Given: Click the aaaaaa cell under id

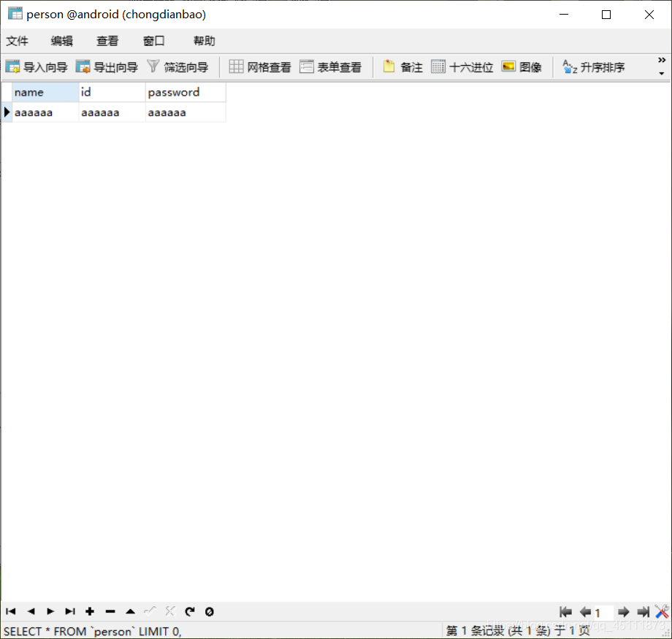Looking at the screenshot, I should pos(112,112).
